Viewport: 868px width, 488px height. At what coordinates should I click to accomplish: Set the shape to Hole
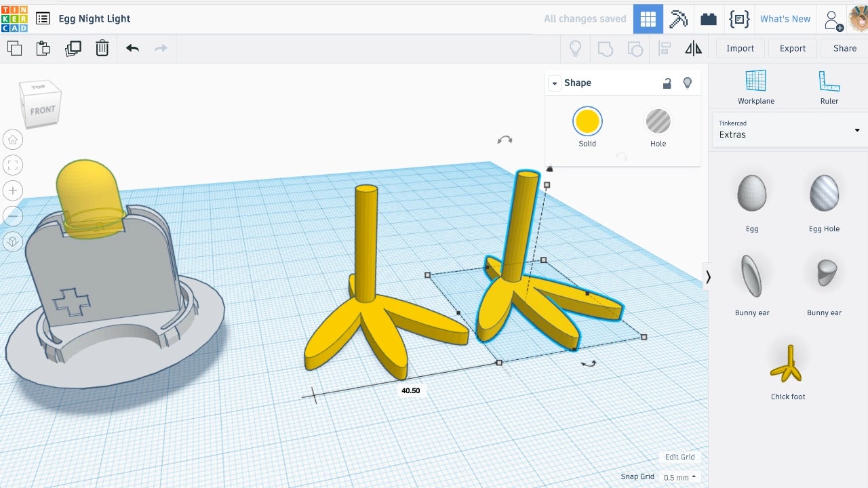coord(658,123)
